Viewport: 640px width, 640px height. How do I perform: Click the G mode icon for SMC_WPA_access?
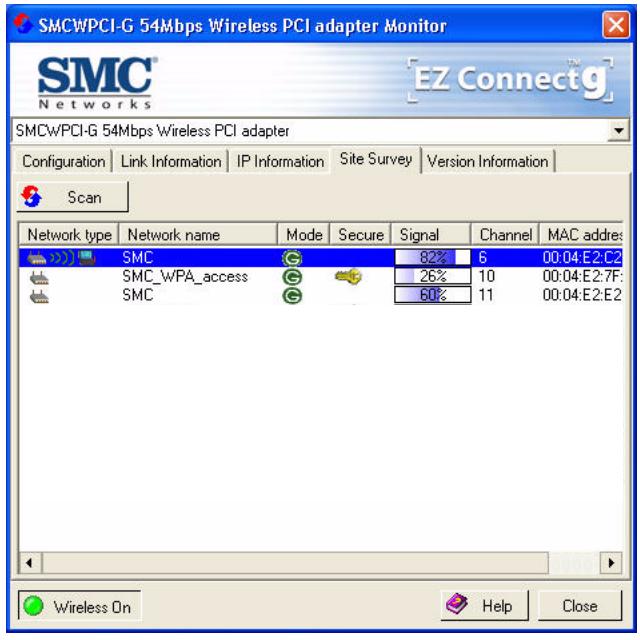pyautogui.click(x=292, y=277)
